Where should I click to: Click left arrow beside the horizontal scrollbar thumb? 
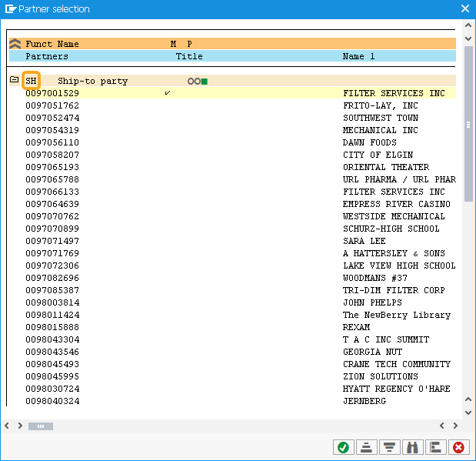(7, 426)
